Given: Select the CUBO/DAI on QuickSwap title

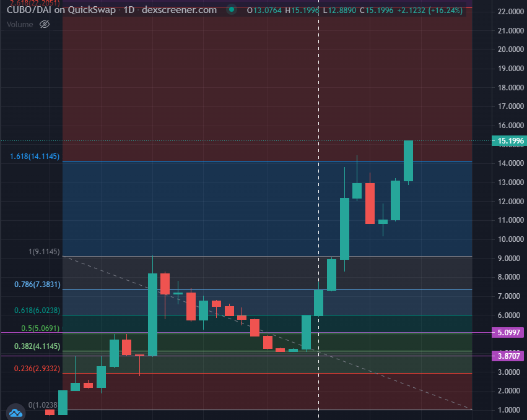Looking at the screenshot, I should (x=61, y=10).
